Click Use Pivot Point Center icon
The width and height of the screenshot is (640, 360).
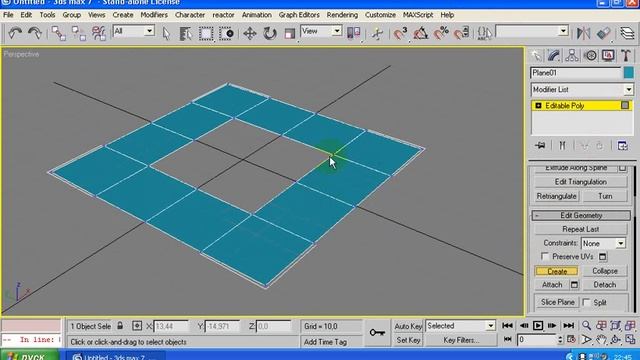353,33
